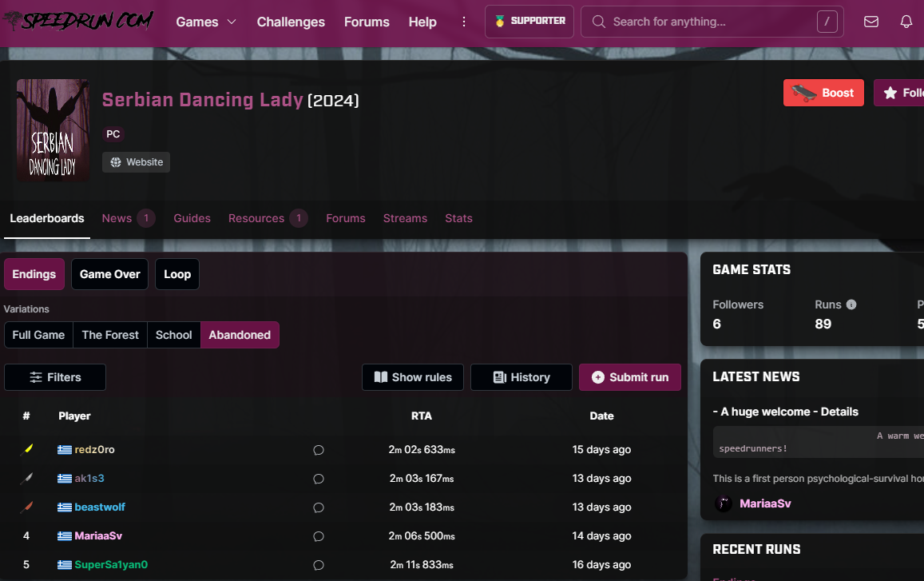Viewport: 924px width, 581px height.
Task: Open Forums in top navigation
Action: point(367,22)
